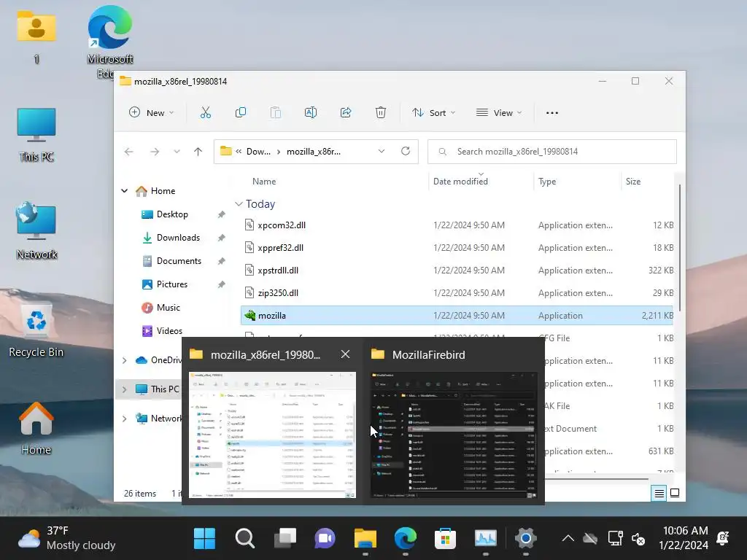Select the This PC desktop icon

point(36,135)
